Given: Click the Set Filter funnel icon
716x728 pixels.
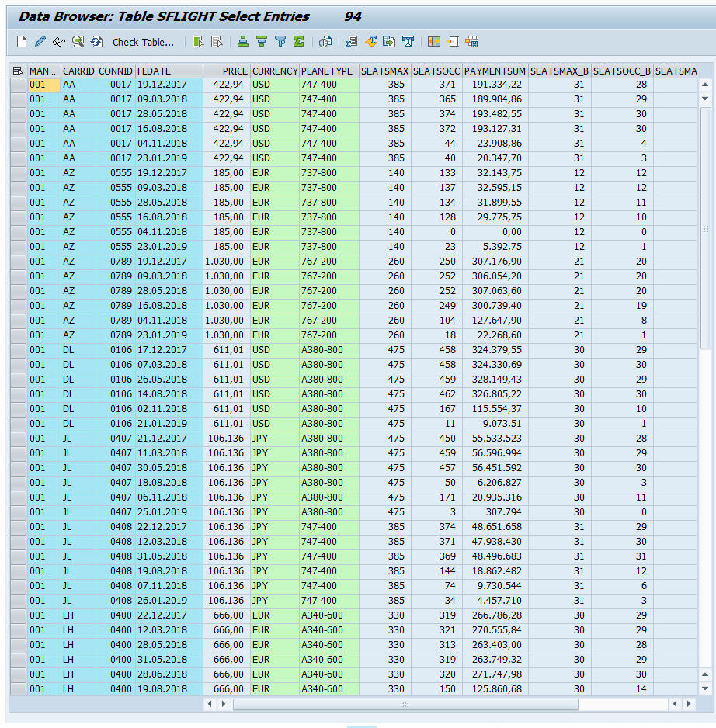Looking at the screenshot, I should 280,42.
